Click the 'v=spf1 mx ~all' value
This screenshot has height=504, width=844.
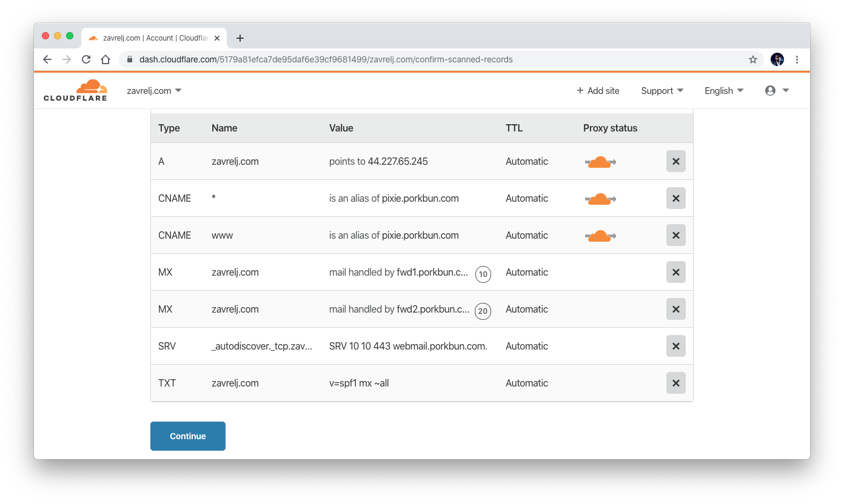(359, 383)
